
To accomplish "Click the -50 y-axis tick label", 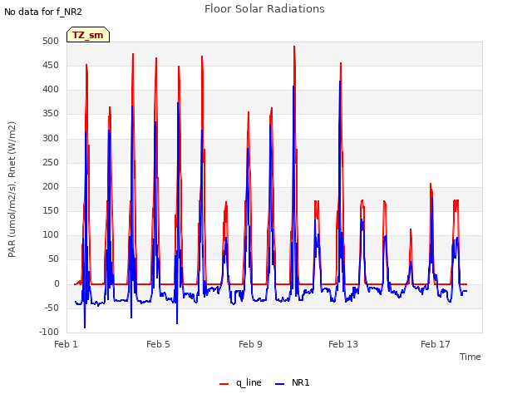I will pyautogui.click(x=52, y=308).
